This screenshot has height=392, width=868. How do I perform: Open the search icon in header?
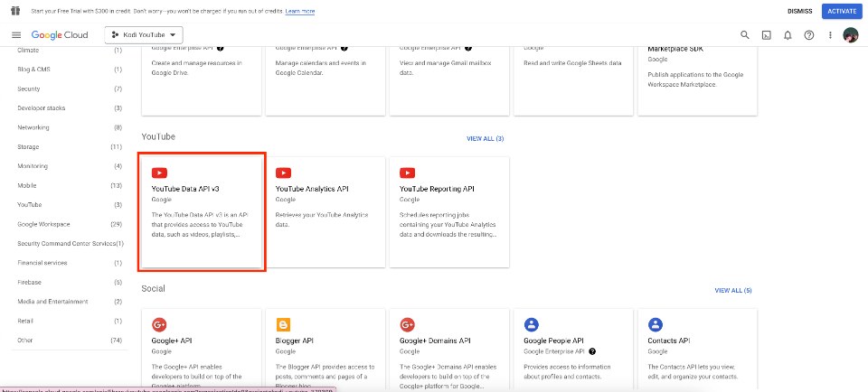744,35
